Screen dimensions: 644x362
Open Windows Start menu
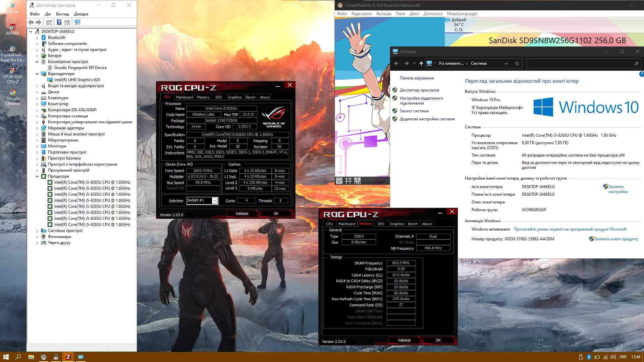(x=6, y=357)
